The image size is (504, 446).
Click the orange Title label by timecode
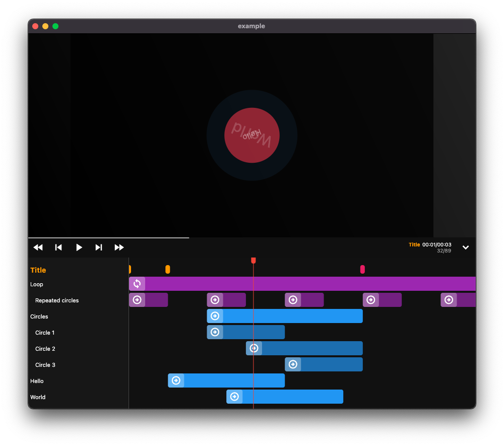[414, 245]
